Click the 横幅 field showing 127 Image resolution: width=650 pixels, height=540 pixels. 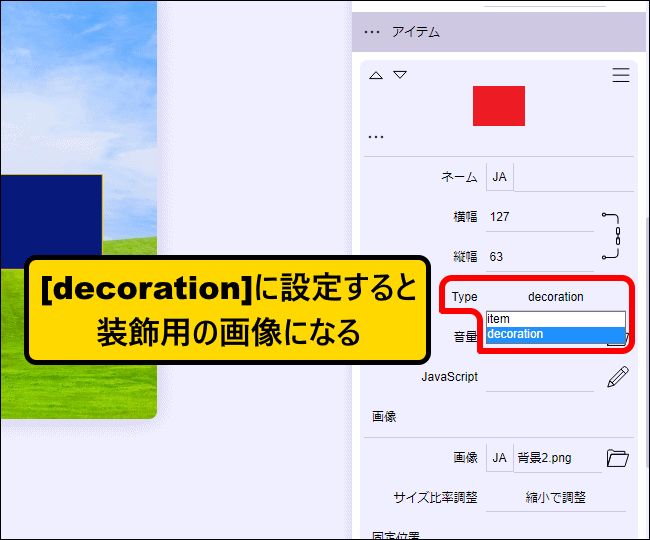click(x=540, y=217)
